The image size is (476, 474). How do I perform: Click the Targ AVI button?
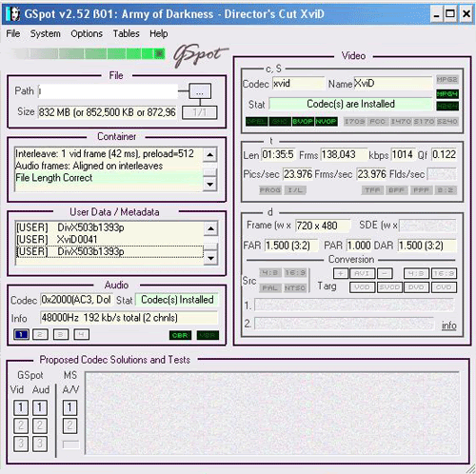point(362,273)
